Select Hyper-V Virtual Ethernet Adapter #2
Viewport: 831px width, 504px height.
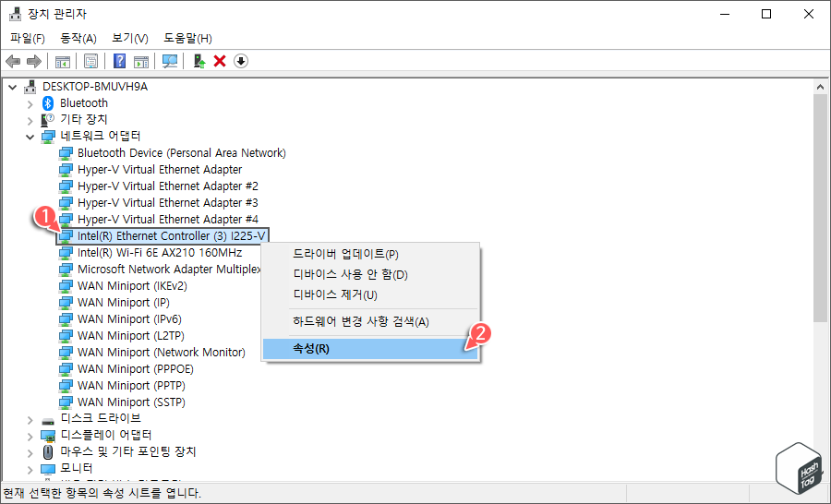click(x=168, y=186)
